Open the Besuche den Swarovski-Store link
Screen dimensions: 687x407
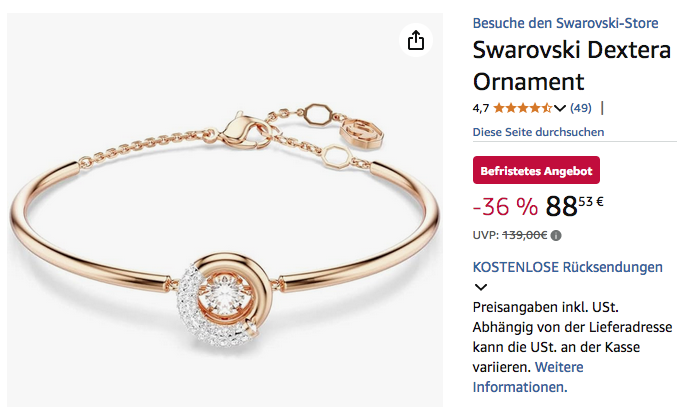tap(565, 23)
